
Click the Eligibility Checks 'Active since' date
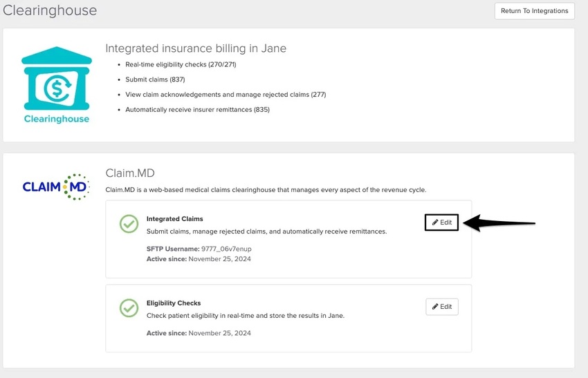click(x=220, y=333)
